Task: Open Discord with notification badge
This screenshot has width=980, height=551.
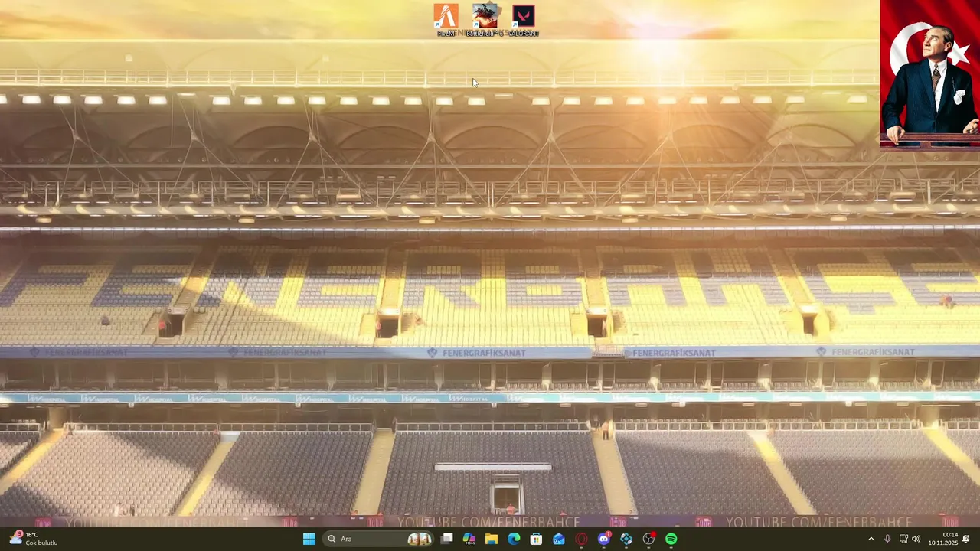Action: pos(604,539)
